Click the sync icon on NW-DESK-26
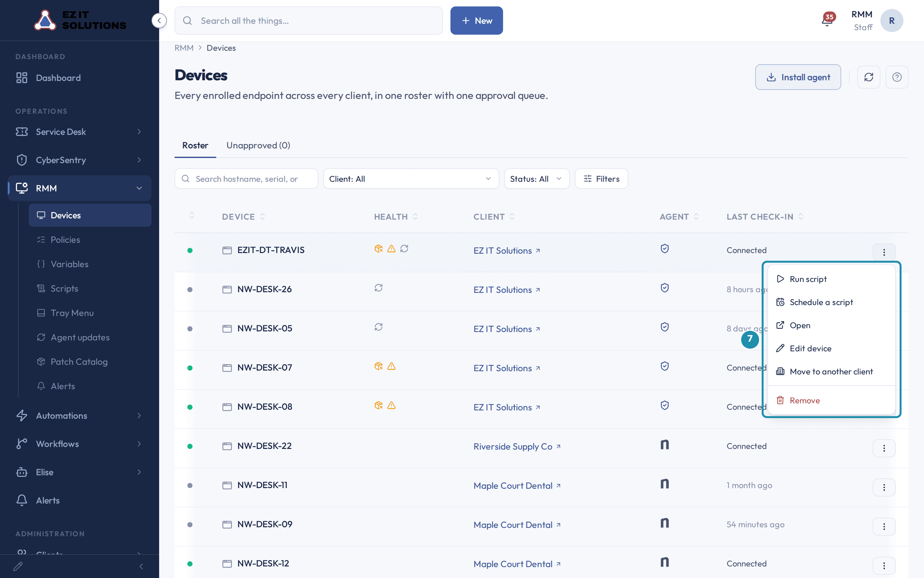924x578 pixels. click(x=378, y=288)
